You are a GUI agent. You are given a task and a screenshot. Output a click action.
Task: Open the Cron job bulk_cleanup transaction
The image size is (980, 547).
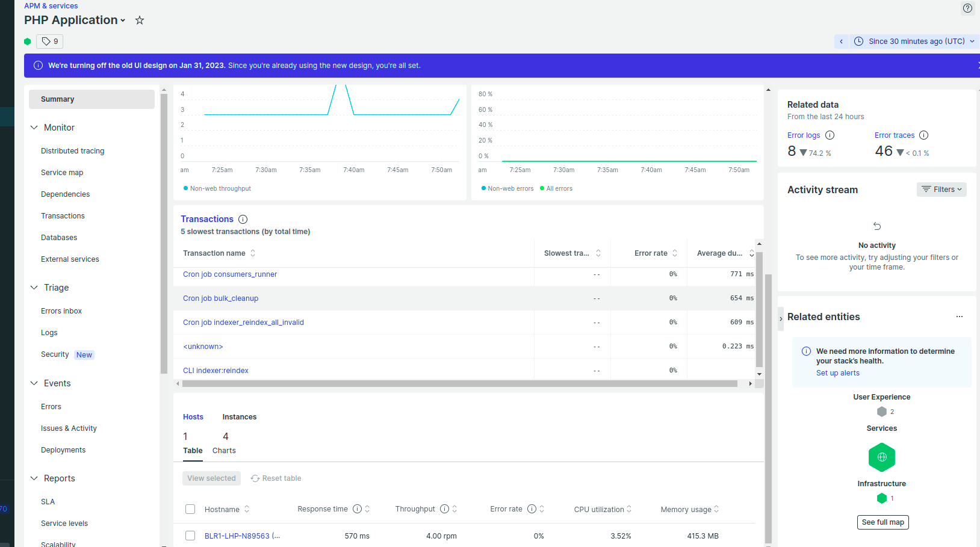[220, 298]
